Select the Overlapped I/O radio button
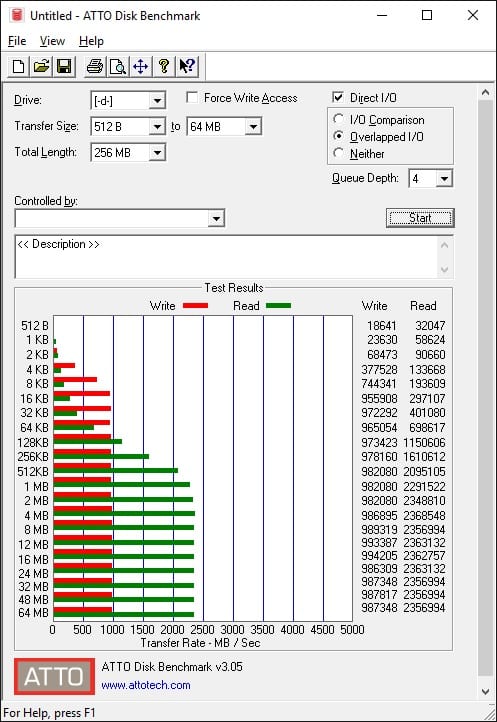Screen dimensions: 497x722 pyautogui.click(x=338, y=136)
